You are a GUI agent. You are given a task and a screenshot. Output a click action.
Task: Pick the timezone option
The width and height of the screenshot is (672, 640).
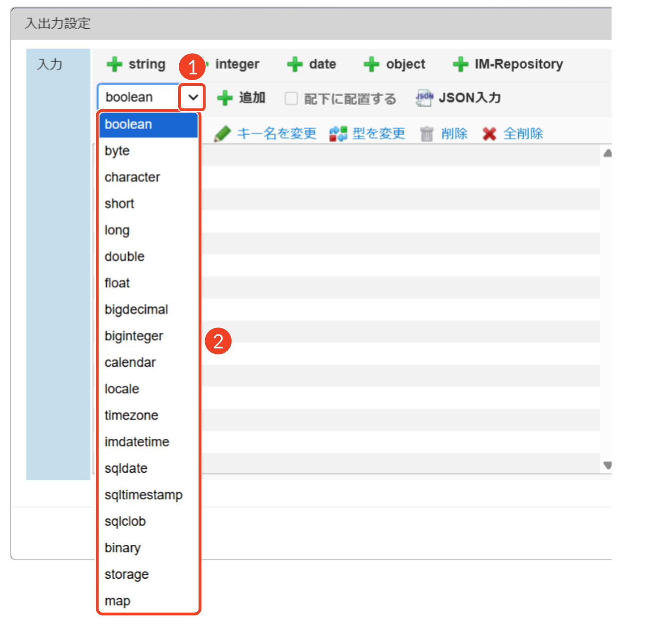131,415
